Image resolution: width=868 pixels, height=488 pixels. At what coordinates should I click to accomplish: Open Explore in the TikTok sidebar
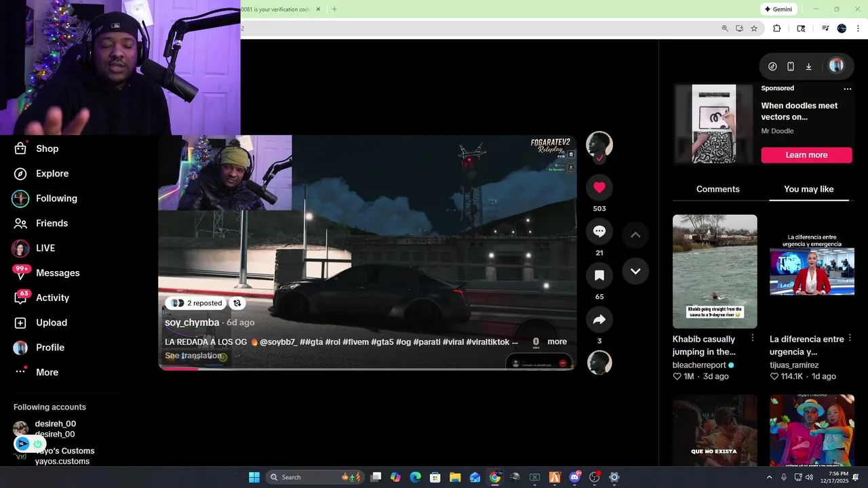click(41, 174)
